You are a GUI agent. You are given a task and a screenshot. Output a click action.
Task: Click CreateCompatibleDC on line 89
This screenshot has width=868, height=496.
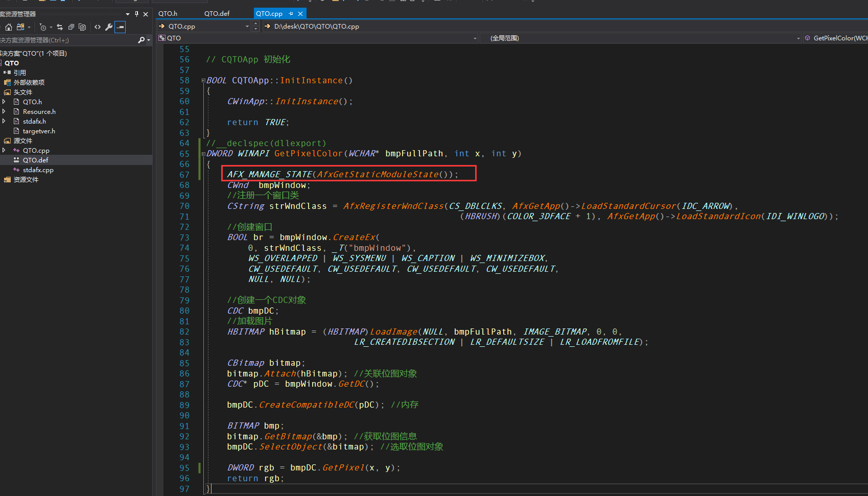click(307, 405)
